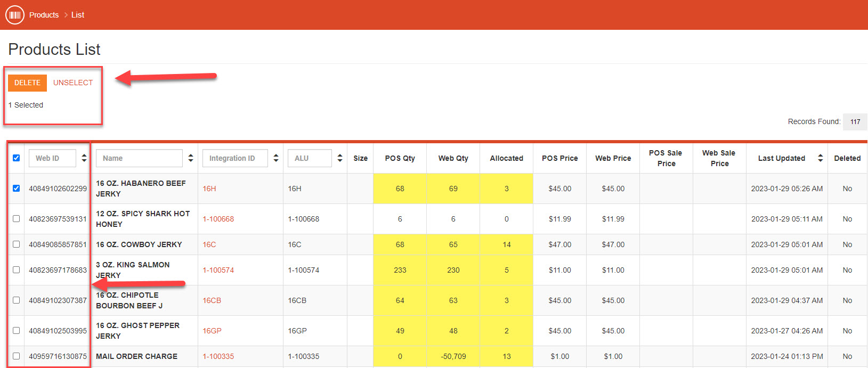Uncheck the row checkbox for 40849102602299
The height and width of the screenshot is (368, 868).
16,188
